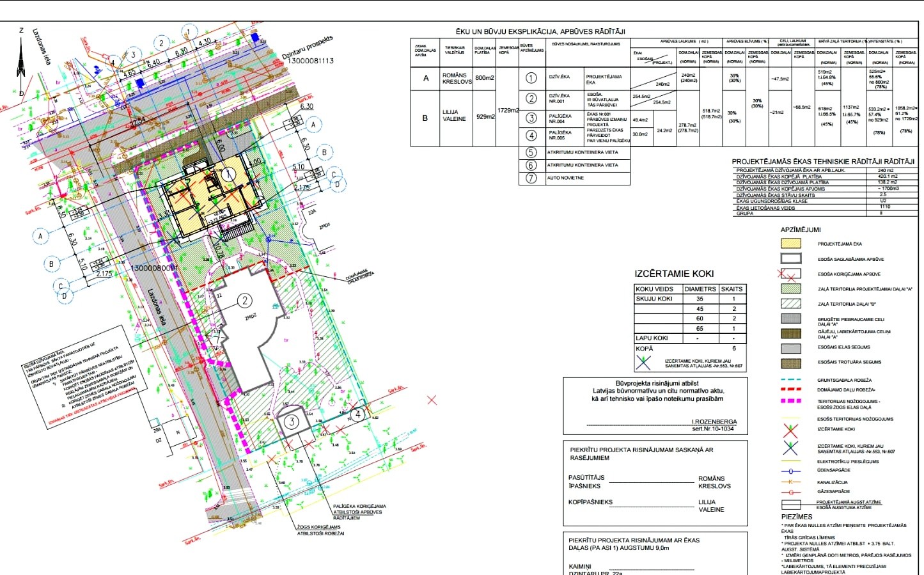The height and width of the screenshot is (575, 924).
Task: Click the green hatched Zaļā teritorija daļai B swatch
Action: (791, 304)
